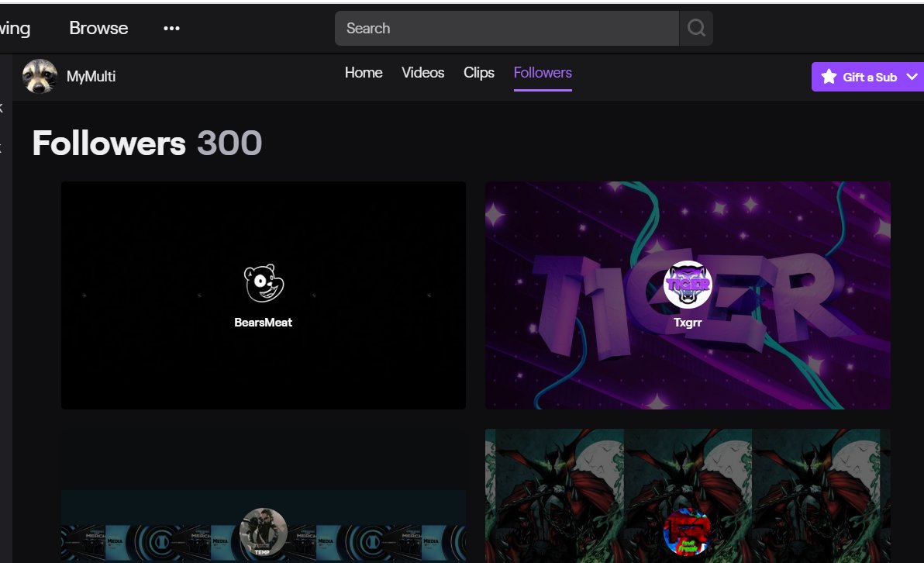Open the Txgrr name link

click(688, 323)
